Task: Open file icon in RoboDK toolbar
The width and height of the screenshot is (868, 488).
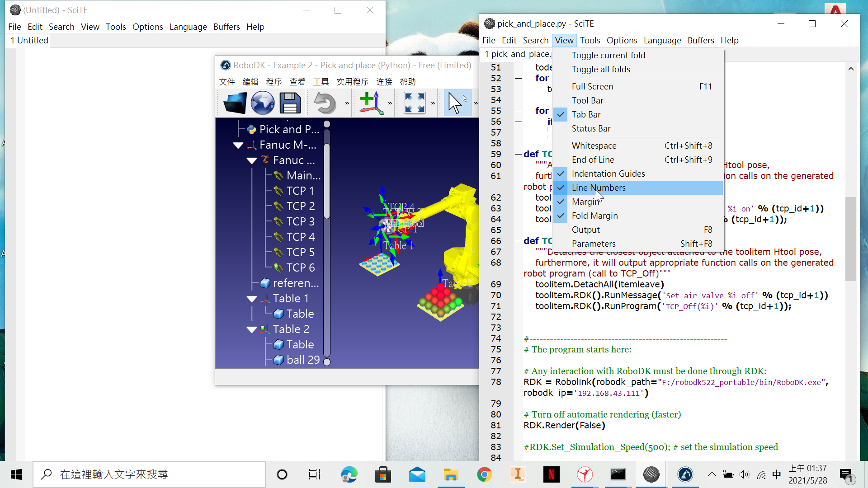Action: pyautogui.click(x=235, y=103)
